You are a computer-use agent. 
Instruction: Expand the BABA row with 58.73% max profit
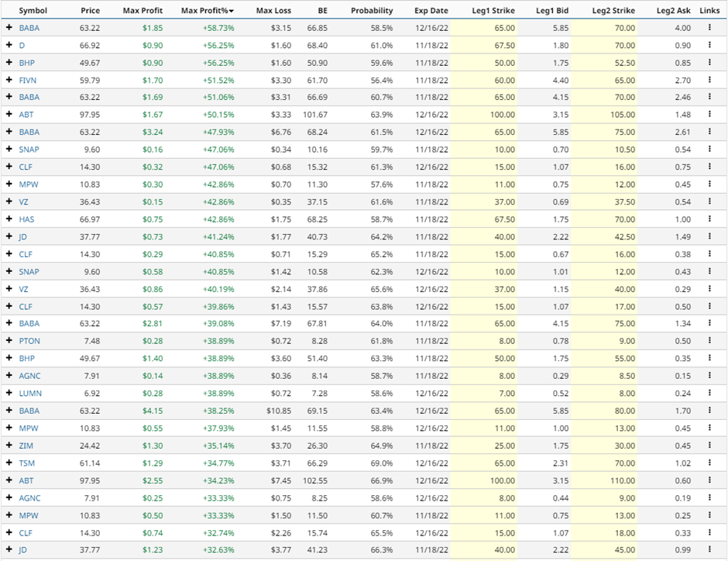pos(9,28)
